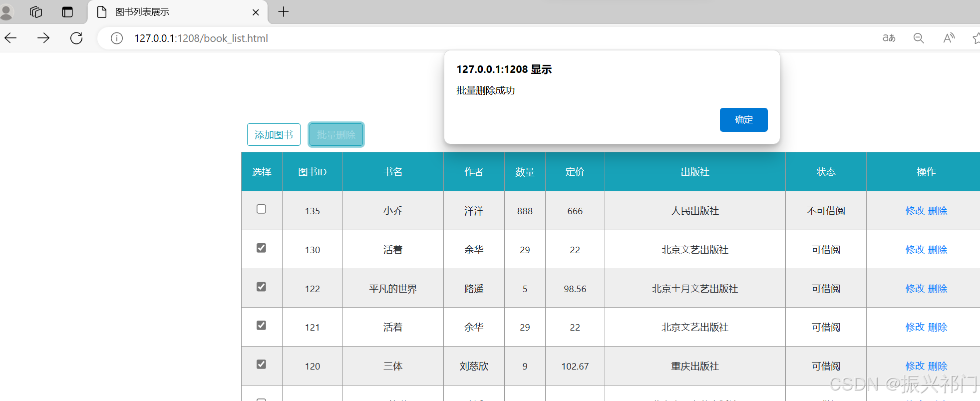This screenshot has height=401, width=980.
Task: Open the site information icon in address bar
Action: (117, 38)
